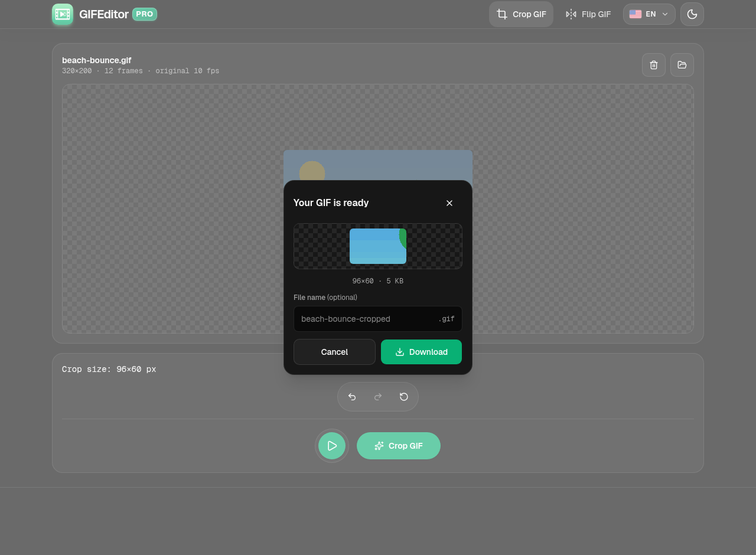Click the 96×60 · 5 KB size label
The height and width of the screenshot is (555, 756).
coord(378,281)
